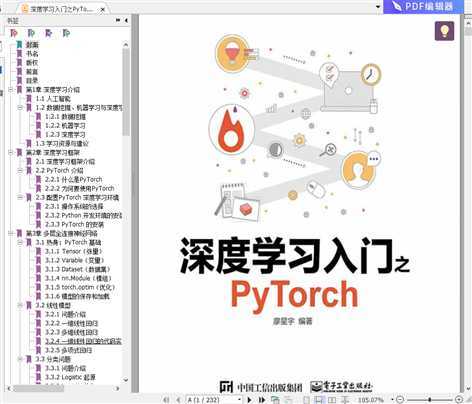Screen dimensions: 472x404
Task: Collapse 第1章 深度学习介绍 tree node
Action: [10, 90]
